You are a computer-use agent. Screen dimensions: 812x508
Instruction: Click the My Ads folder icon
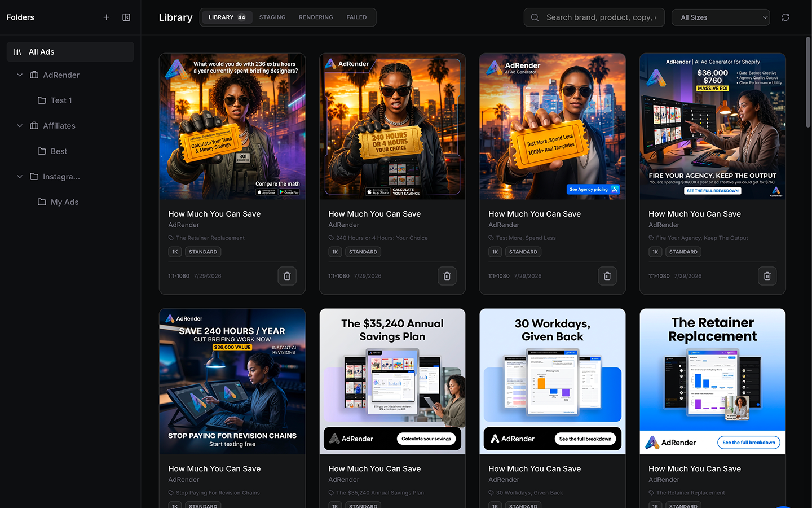click(42, 202)
